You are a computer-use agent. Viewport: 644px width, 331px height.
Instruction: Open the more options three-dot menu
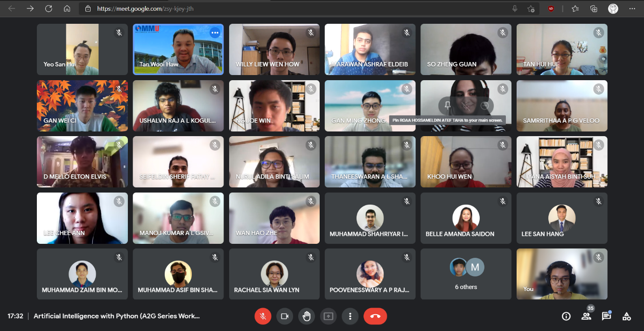[350, 316]
